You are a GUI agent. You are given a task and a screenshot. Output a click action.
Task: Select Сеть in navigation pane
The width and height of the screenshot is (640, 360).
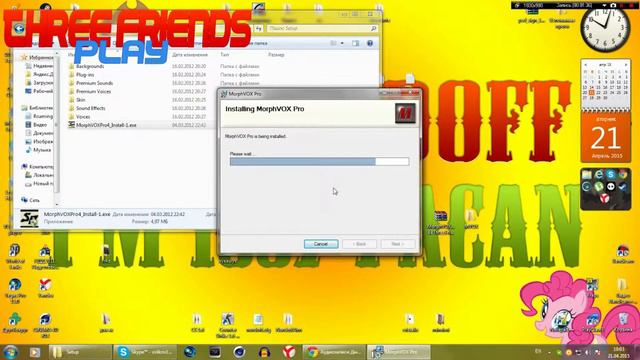click(x=31, y=200)
